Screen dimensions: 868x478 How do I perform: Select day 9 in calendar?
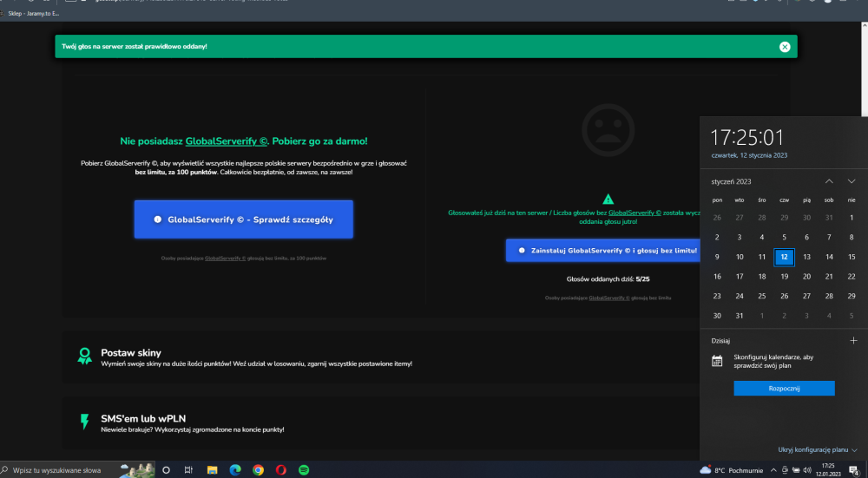coord(717,257)
